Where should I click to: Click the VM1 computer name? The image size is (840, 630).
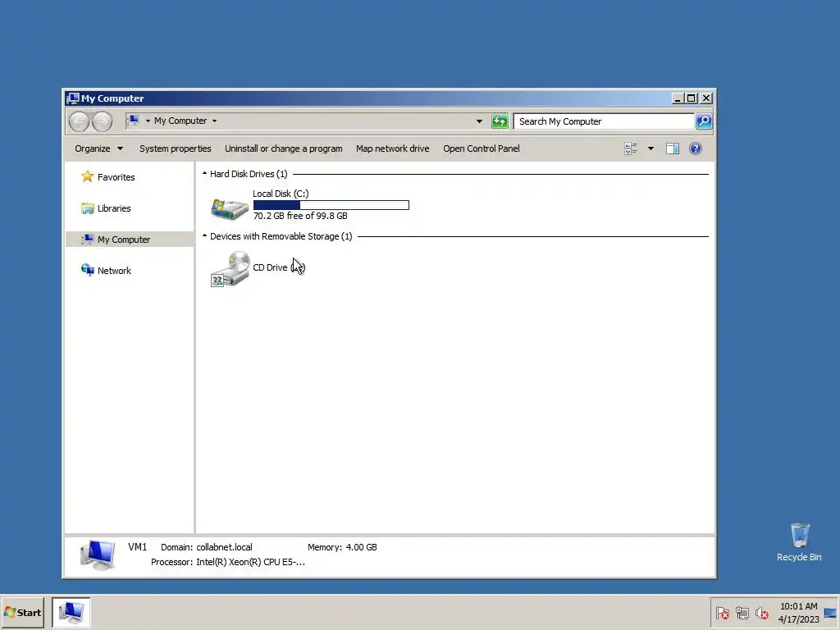(137, 547)
